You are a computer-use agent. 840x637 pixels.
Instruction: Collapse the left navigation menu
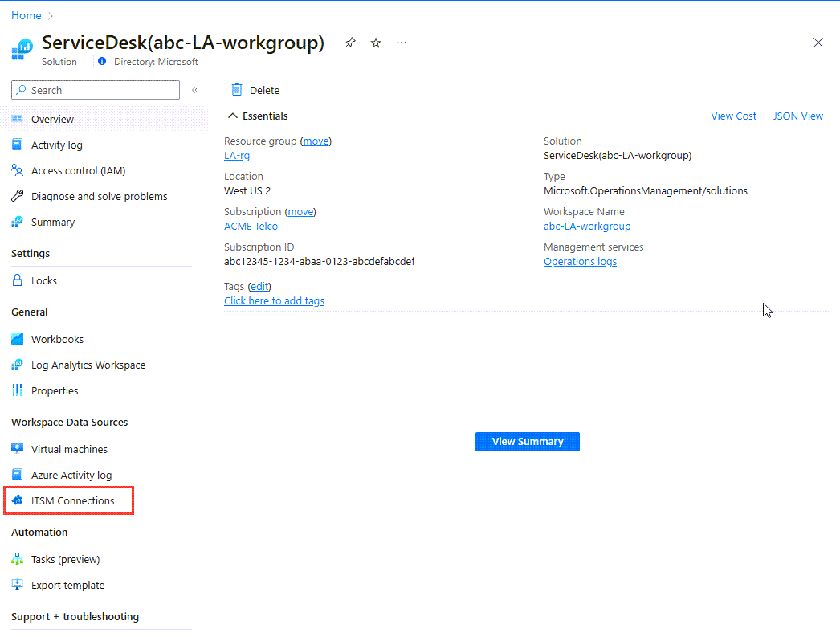[x=195, y=90]
